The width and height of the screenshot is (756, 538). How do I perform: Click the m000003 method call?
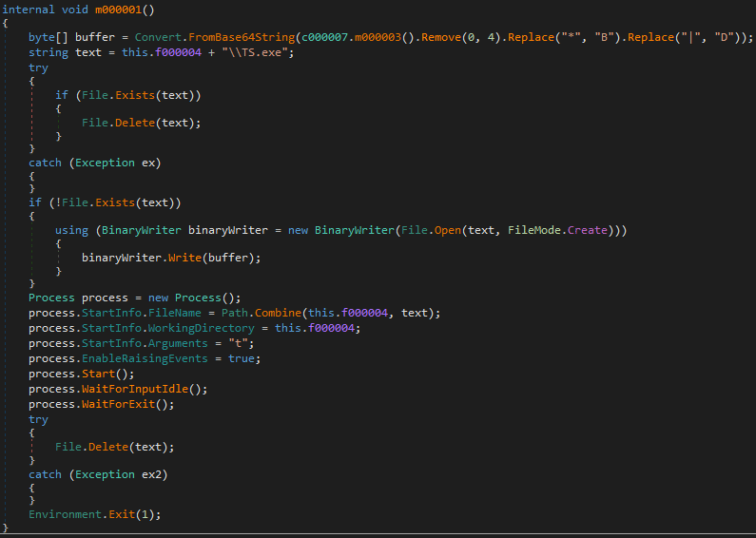tap(378, 37)
